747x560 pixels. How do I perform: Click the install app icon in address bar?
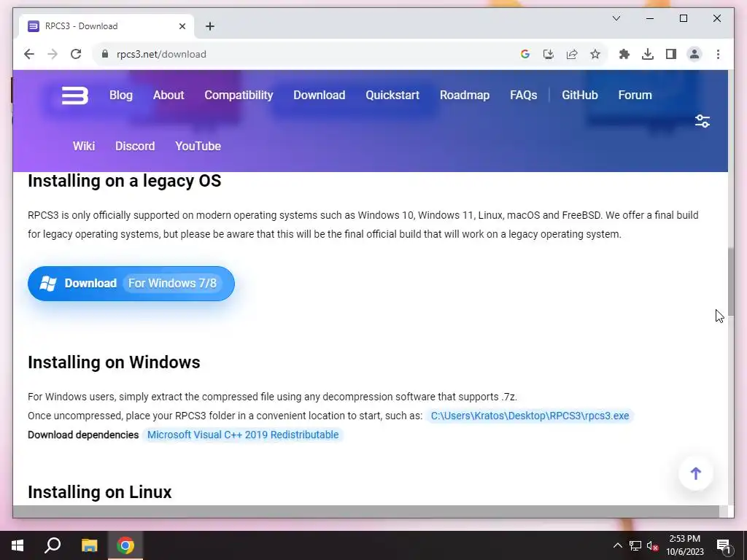click(549, 54)
